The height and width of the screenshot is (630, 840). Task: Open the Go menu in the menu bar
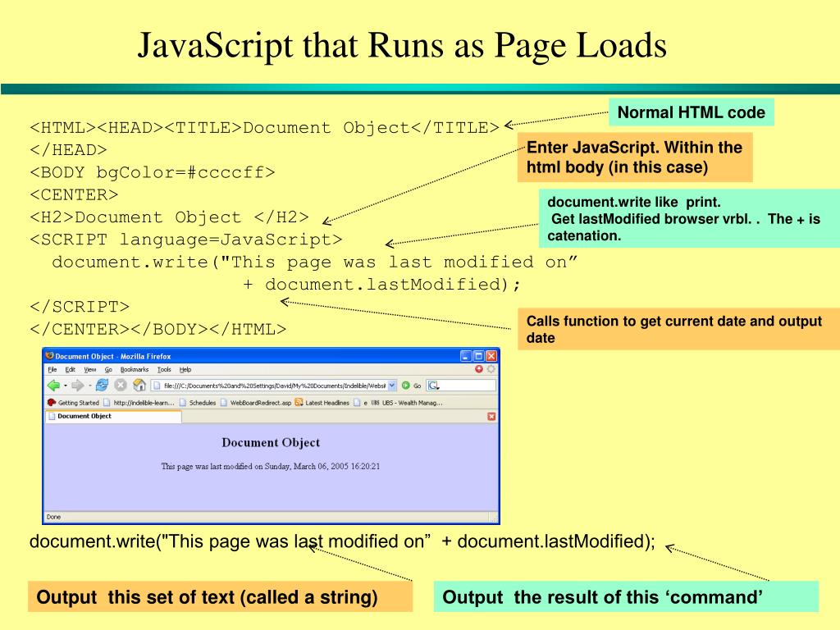108,370
